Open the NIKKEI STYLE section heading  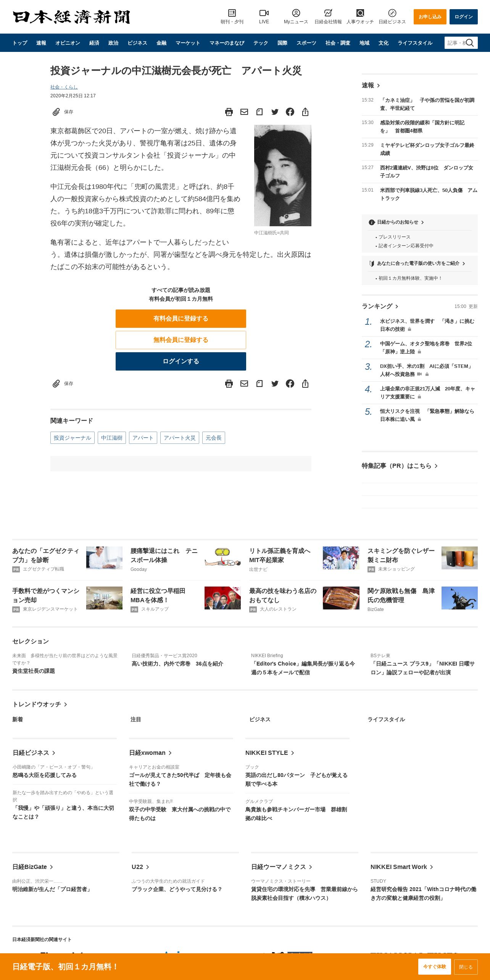click(x=270, y=753)
